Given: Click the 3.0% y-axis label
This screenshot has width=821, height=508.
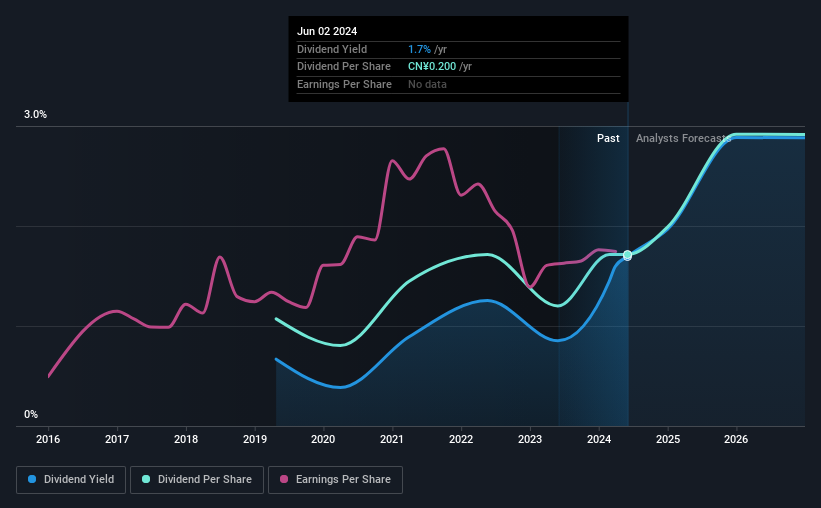Looking at the screenshot, I should click(x=35, y=115).
